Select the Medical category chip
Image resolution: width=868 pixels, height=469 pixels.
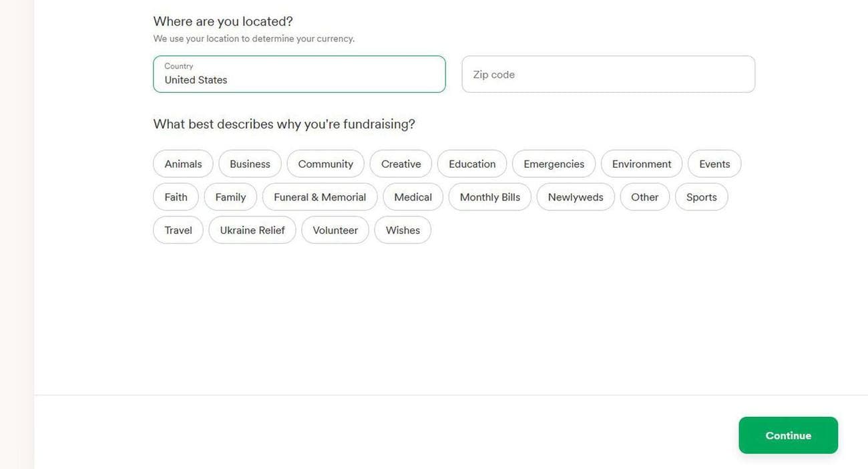[413, 197]
